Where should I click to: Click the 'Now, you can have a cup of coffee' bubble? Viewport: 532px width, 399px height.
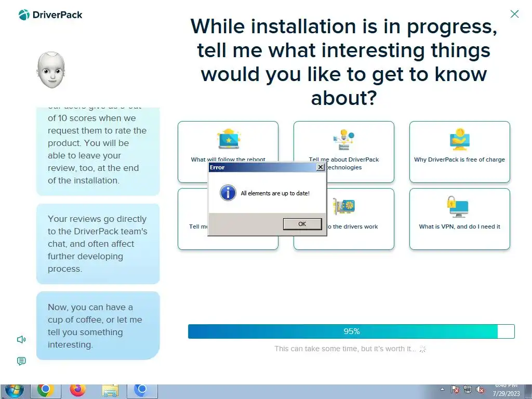click(x=98, y=326)
